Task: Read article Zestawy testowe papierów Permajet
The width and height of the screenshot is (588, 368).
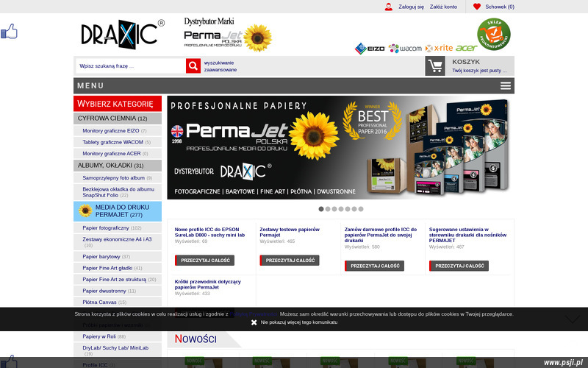Action: coord(290,233)
